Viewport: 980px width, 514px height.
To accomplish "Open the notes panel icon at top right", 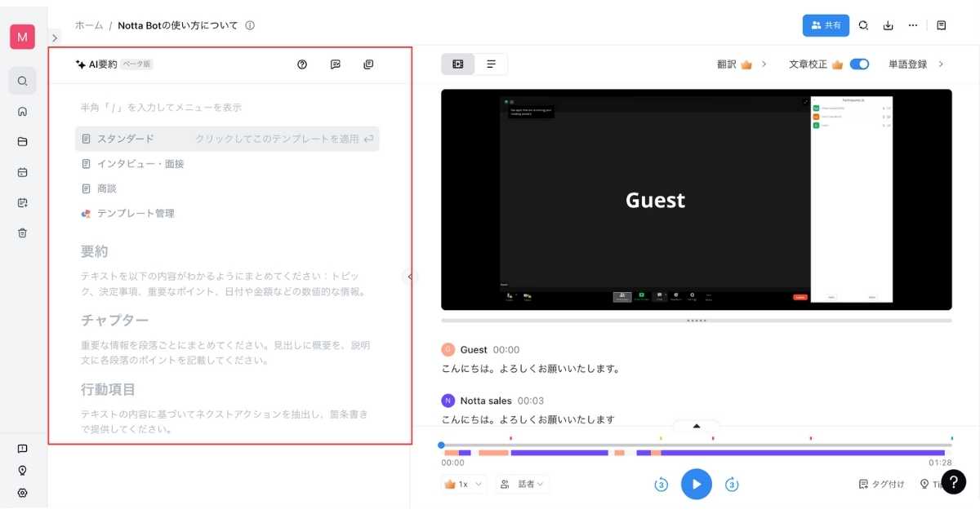I will click(942, 25).
